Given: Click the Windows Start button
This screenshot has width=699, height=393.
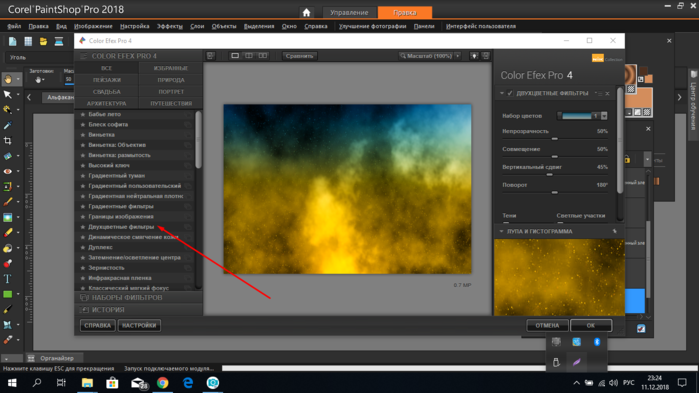Looking at the screenshot, I should coord(12,383).
